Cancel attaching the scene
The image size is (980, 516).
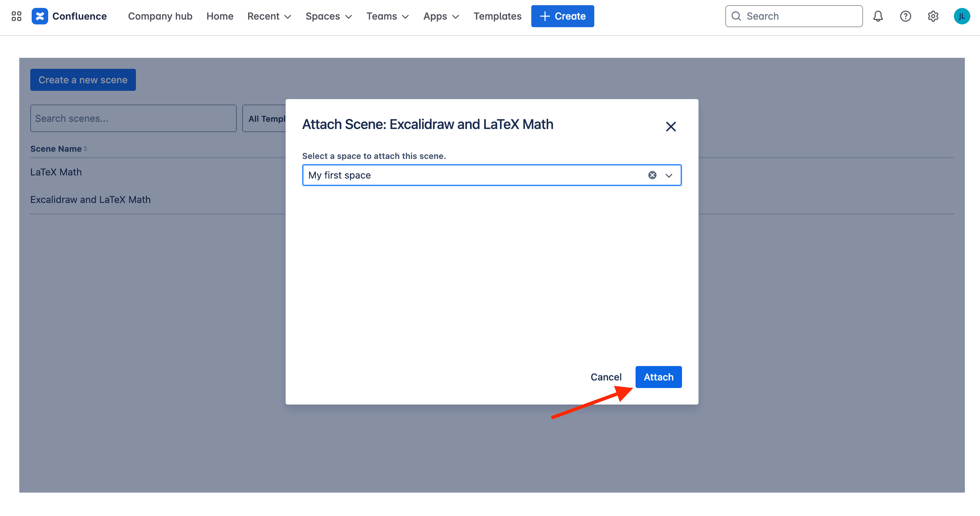[x=606, y=377]
